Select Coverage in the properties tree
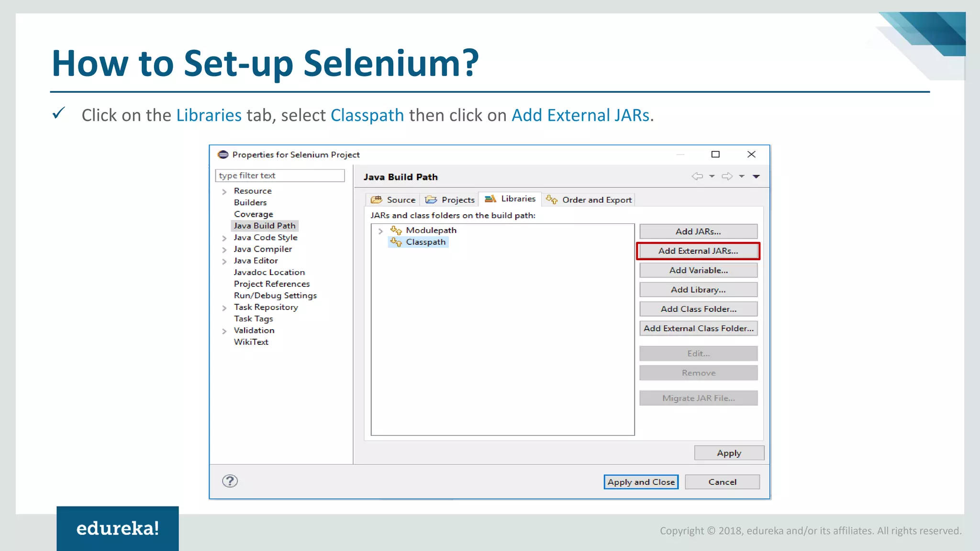 click(x=254, y=214)
